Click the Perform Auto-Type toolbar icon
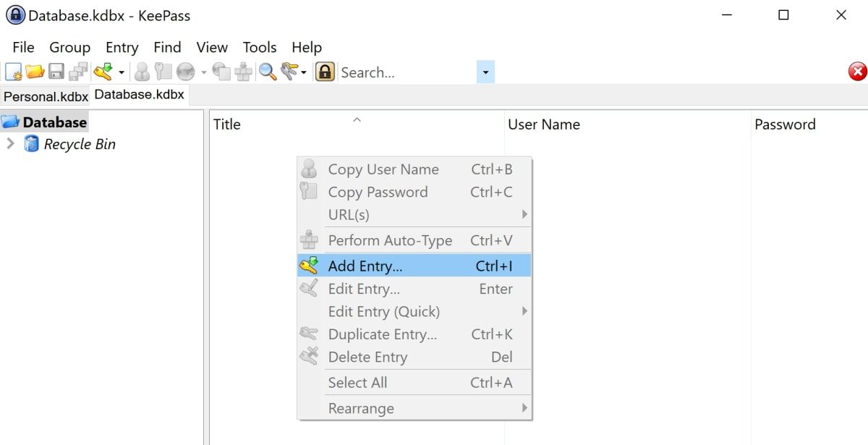This screenshot has width=868, height=445. pos(242,72)
